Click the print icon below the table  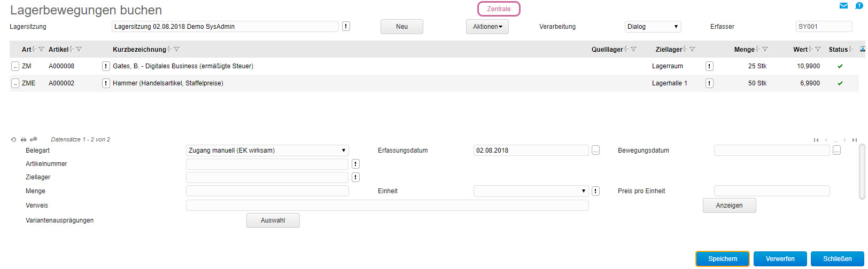[x=24, y=140]
